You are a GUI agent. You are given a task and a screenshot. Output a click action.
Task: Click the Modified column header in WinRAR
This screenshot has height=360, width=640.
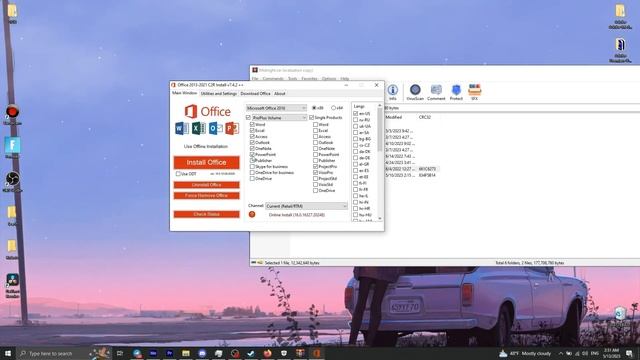[394, 117]
